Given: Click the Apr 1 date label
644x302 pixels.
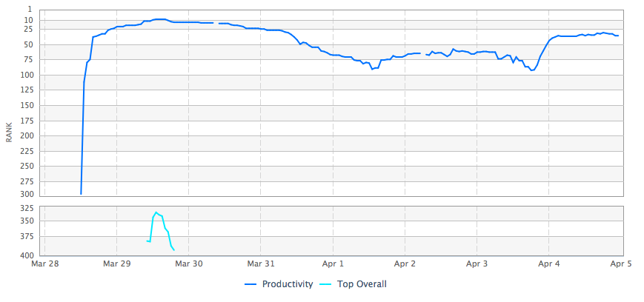Looking at the screenshot, I should tap(333, 264).
